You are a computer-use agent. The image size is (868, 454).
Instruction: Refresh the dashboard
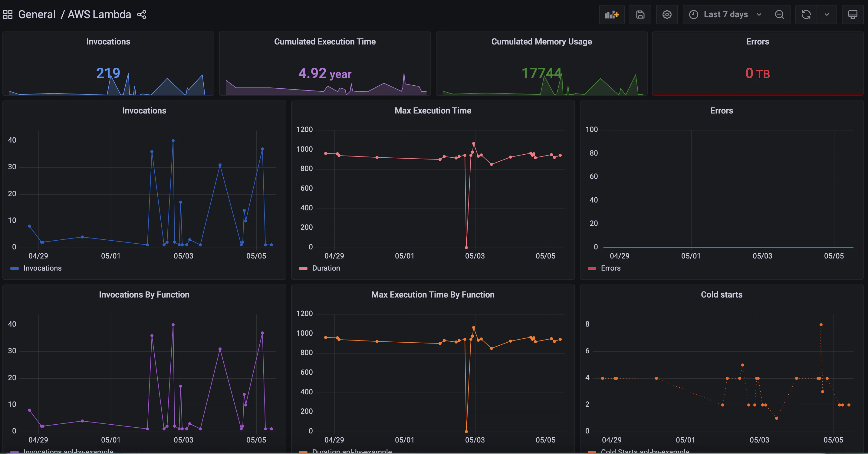coord(806,15)
